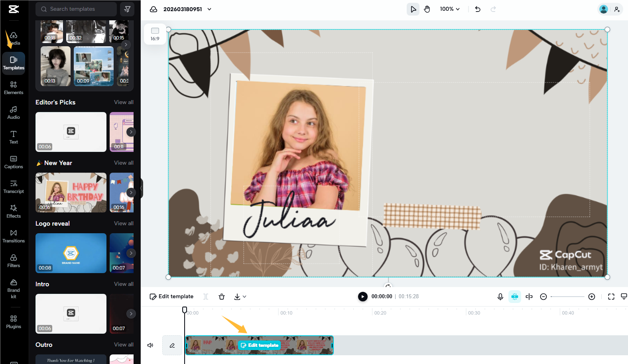Collapse the templates side panel

pos(141,188)
